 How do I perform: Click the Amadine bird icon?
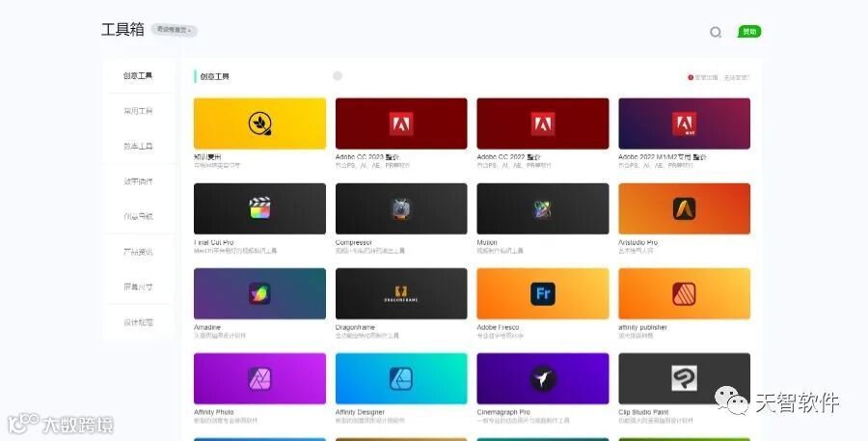[259, 293]
